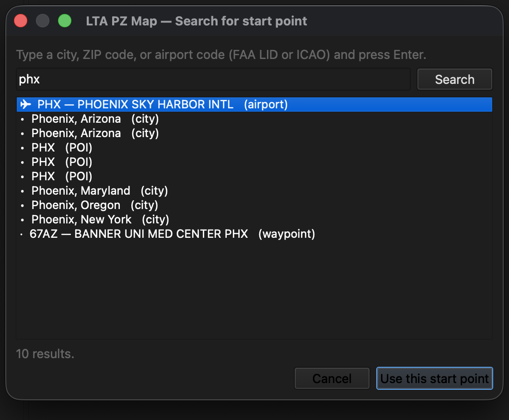Select Phoenix, Maryland city result
509x420 pixels.
[x=254, y=191]
